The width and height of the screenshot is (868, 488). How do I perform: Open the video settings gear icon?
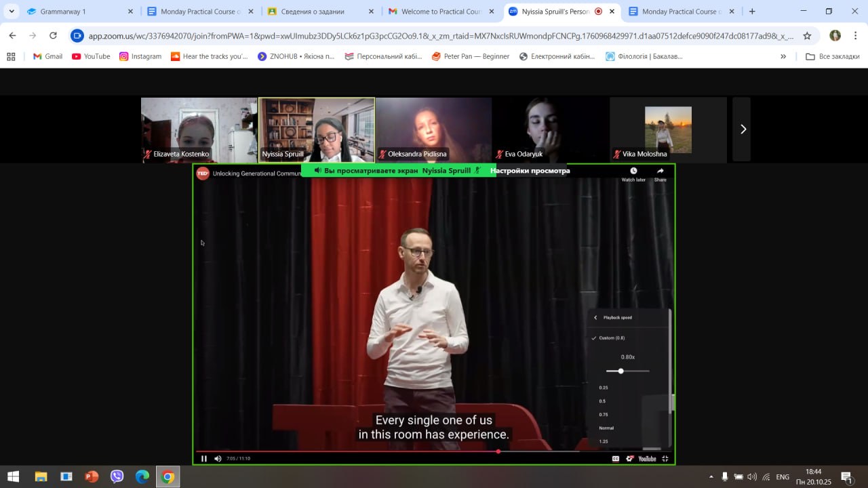coord(630,459)
